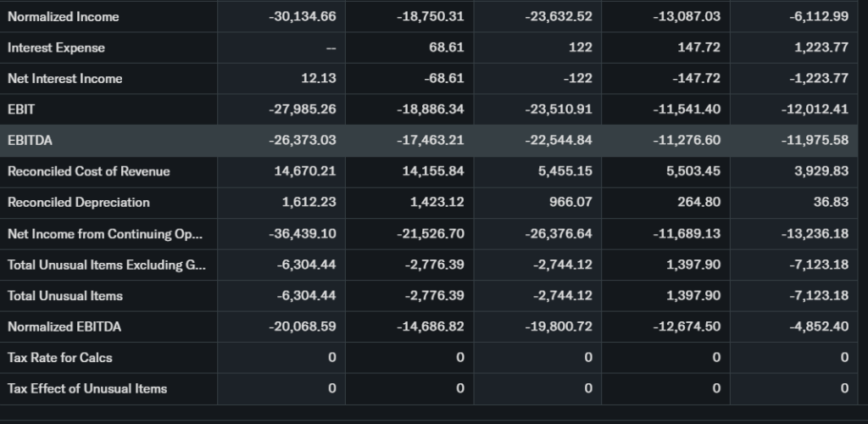Click the Tax Effect of Unusual Items label

[x=87, y=388]
